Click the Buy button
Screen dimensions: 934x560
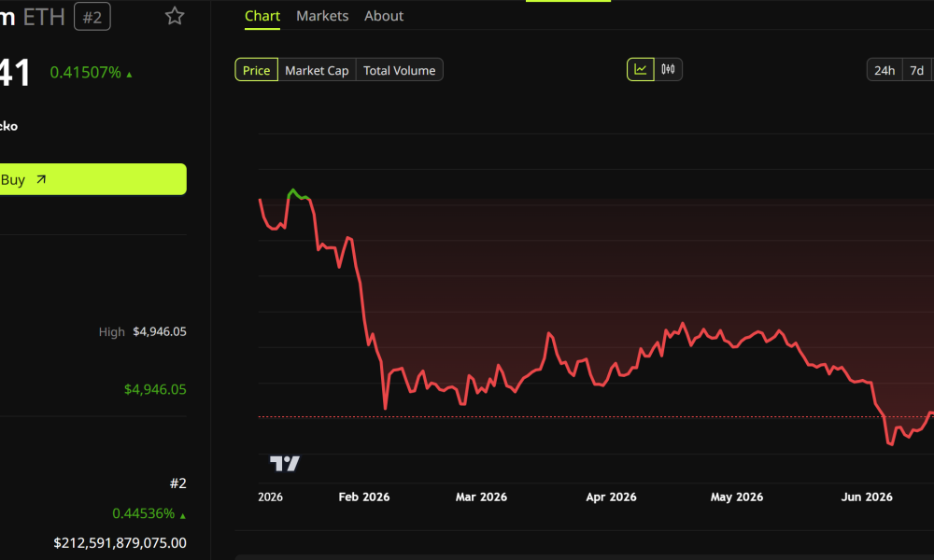(x=92, y=179)
